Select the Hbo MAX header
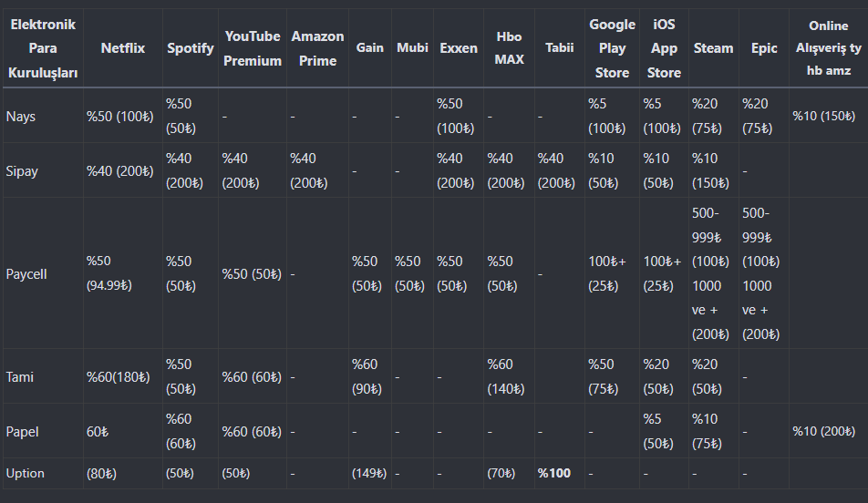This screenshot has height=503, width=868. (x=510, y=47)
